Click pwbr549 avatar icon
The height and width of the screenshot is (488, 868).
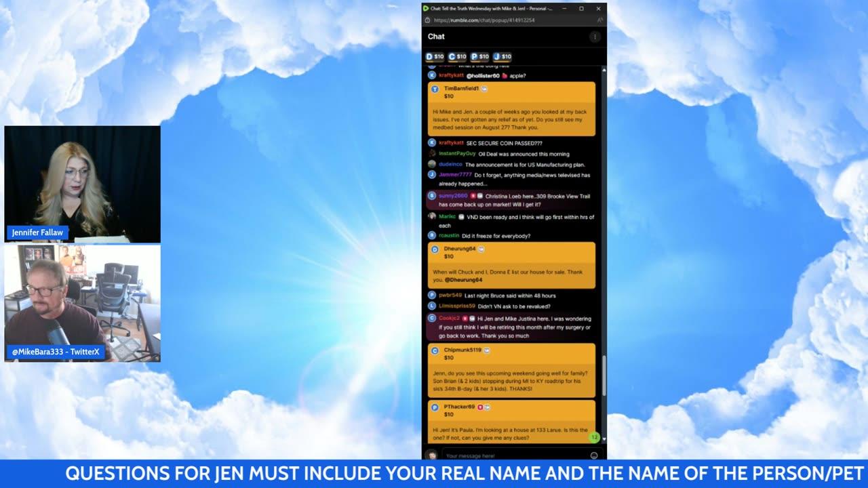432,296
